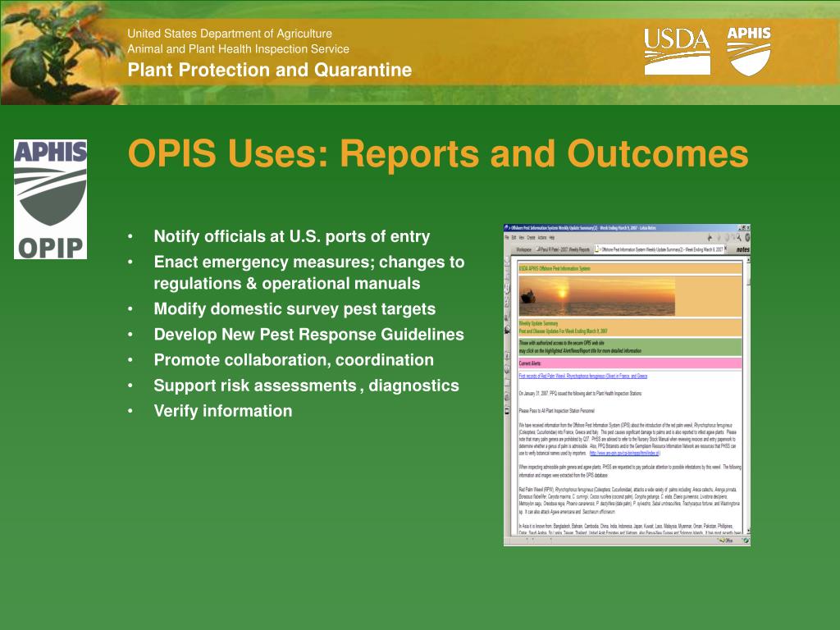Open the Create menu in Lotus Notes
The width and height of the screenshot is (840, 630).
(x=531, y=237)
